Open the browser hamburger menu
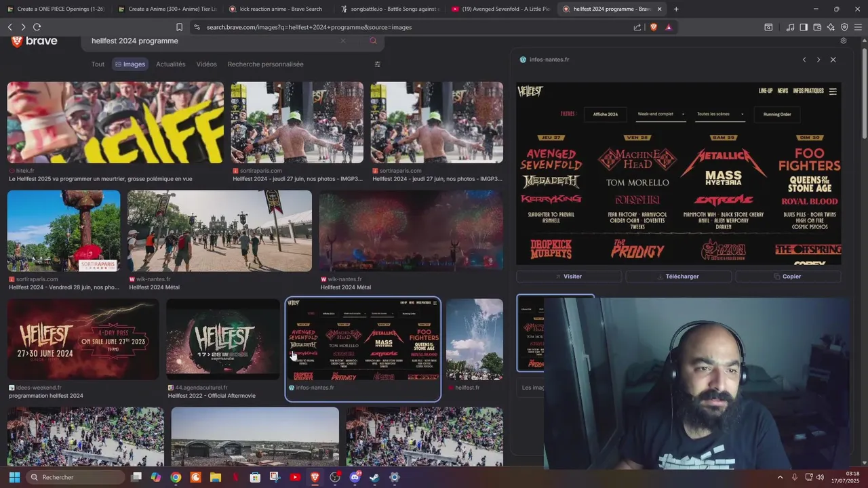Image resolution: width=868 pixels, height=488 pixels. click(858, 27)
